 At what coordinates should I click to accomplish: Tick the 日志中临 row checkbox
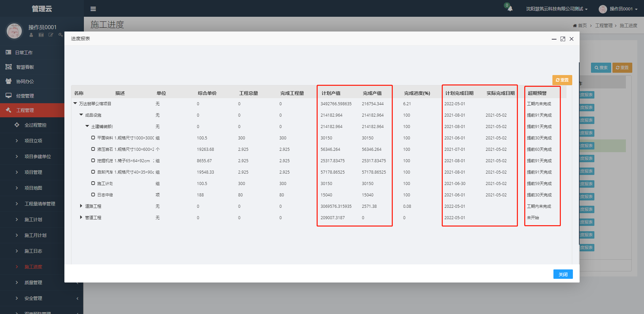point(93,195)
